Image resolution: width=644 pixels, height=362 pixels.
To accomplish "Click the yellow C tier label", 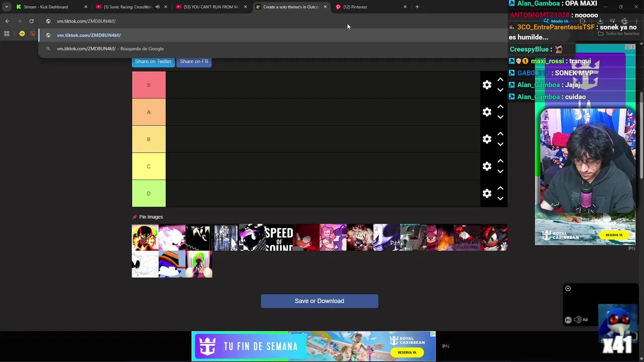I will click(148, 166).
